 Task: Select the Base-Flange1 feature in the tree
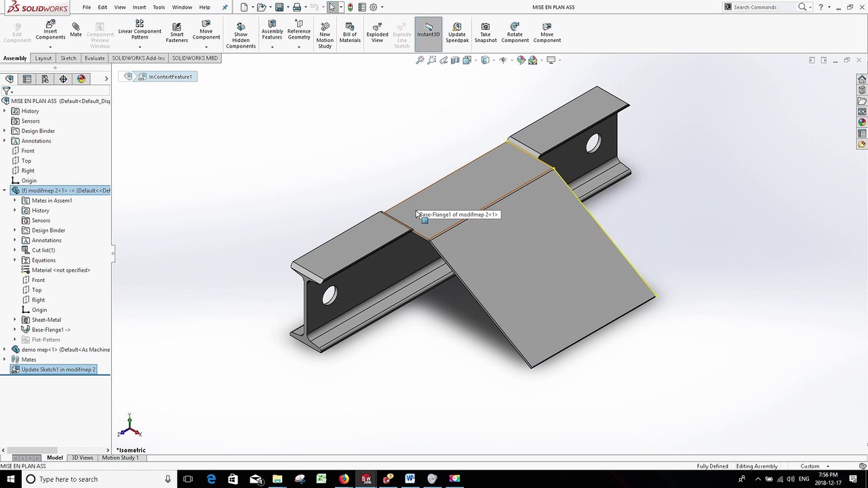[x=51, y=330]
